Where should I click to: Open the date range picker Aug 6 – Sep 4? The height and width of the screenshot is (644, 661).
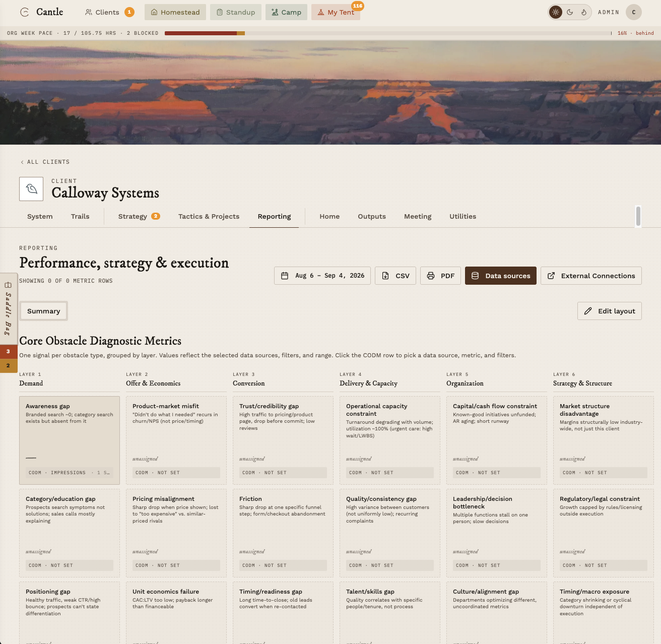point(322,276)
